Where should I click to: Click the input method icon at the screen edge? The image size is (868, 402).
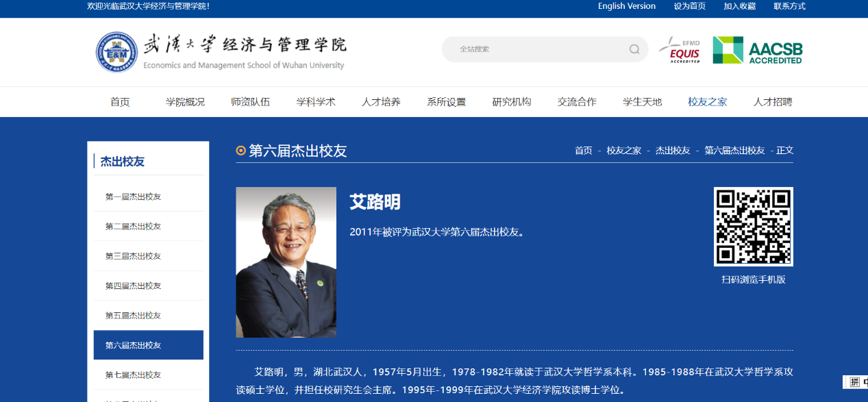(855, 382)
